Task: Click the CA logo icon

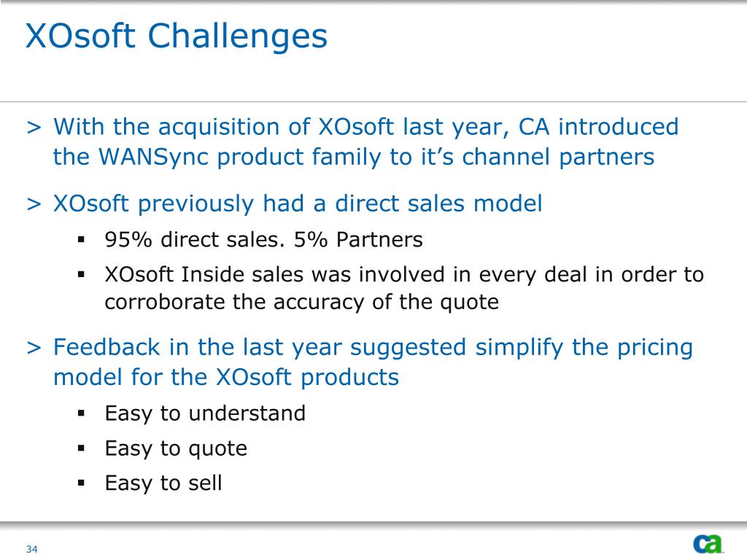Action: (708, 544)
